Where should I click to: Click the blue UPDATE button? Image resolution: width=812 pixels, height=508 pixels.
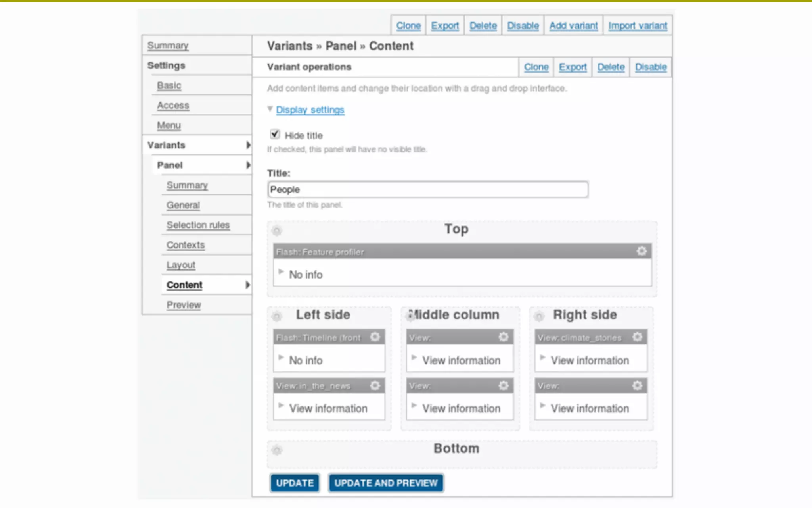click(295, 483)
